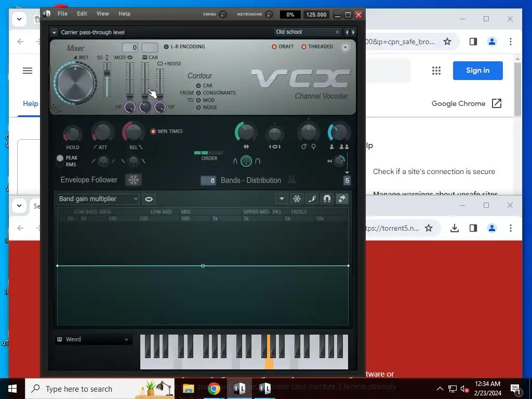Click the formant width knob with the lips icon
This screenshot has height=399, width=532.
tap(274, 134)
